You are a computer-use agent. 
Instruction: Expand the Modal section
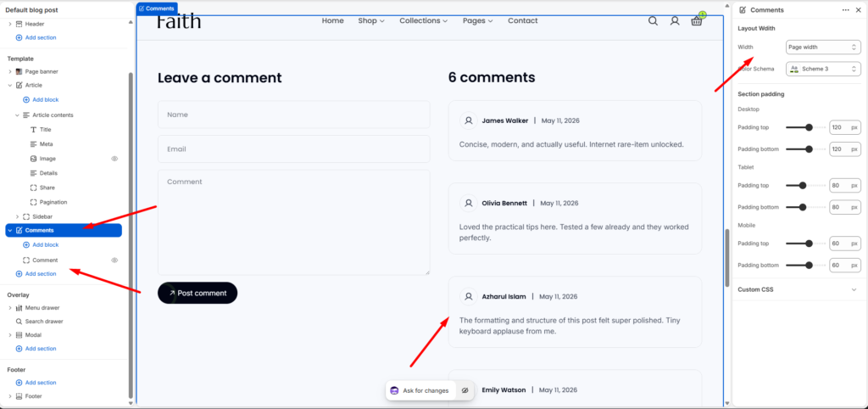pos(10,334)
